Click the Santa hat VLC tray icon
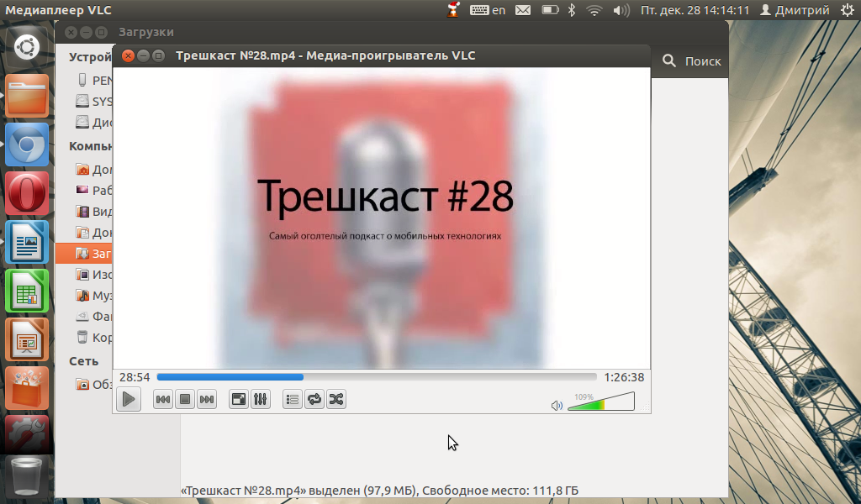This screenshot has height=504, width=861. [x=453, y=10]
